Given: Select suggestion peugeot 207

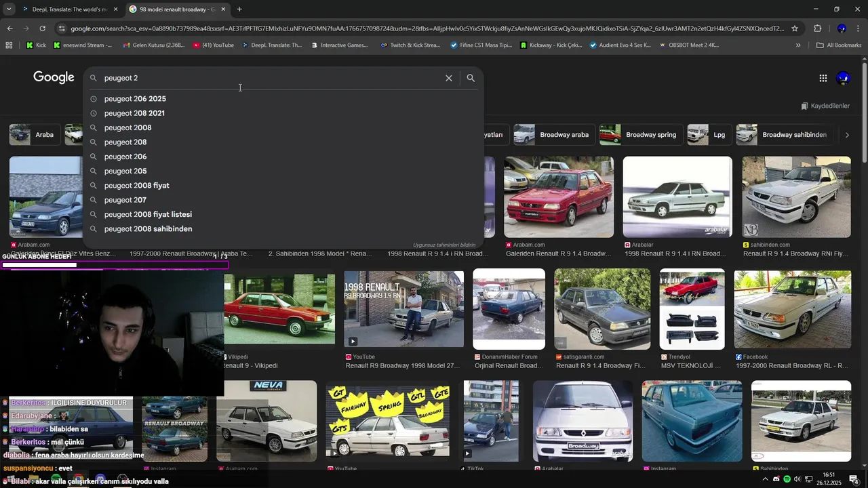Looking at the screenshot, I should [x=283, y=200].
